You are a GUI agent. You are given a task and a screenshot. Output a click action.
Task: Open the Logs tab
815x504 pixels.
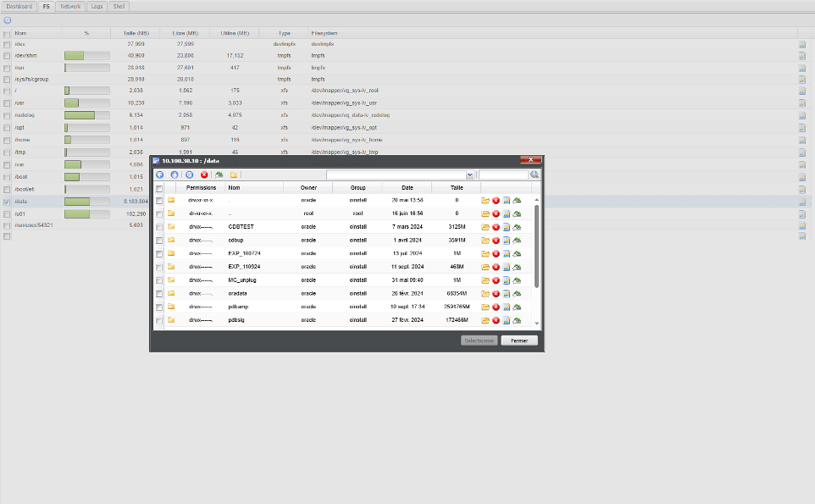(x=97, y=6)
